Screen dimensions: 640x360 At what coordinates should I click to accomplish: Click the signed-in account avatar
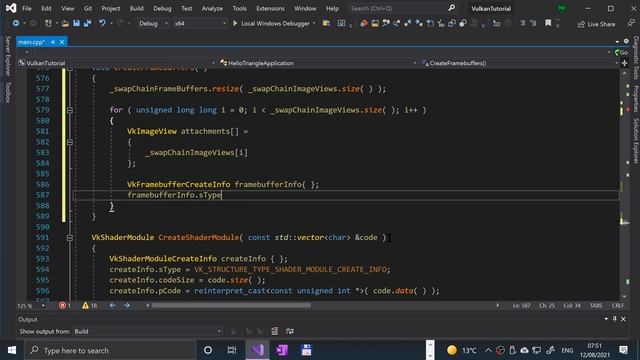click(562, 8)
